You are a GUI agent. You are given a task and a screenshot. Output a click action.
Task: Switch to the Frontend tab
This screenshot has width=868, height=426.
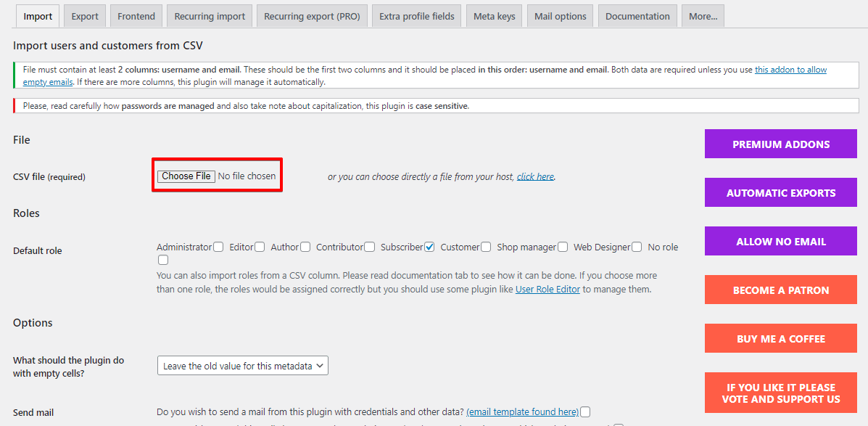click(136, 17)
